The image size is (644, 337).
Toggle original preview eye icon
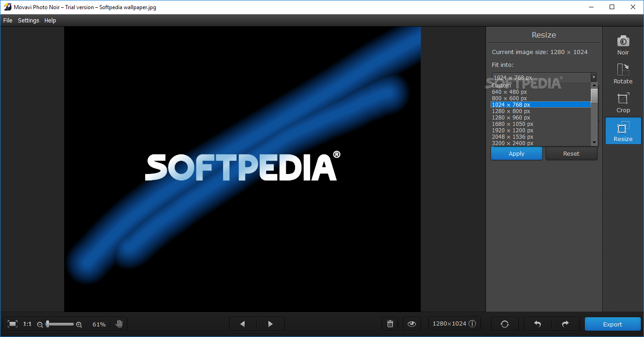pos(412,324)
